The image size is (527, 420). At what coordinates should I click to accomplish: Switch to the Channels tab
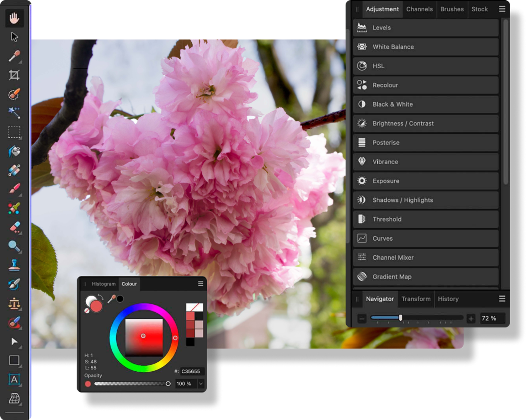419,9
